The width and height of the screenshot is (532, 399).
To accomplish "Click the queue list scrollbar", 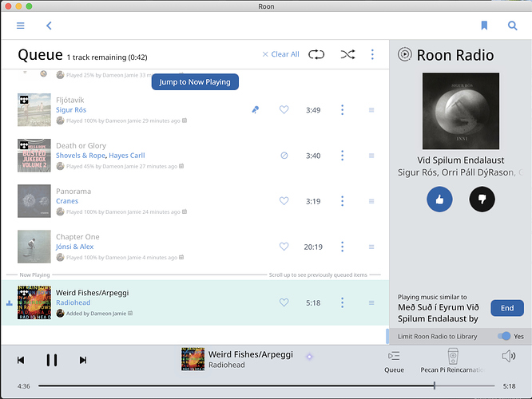I will (x=387, y=336).
